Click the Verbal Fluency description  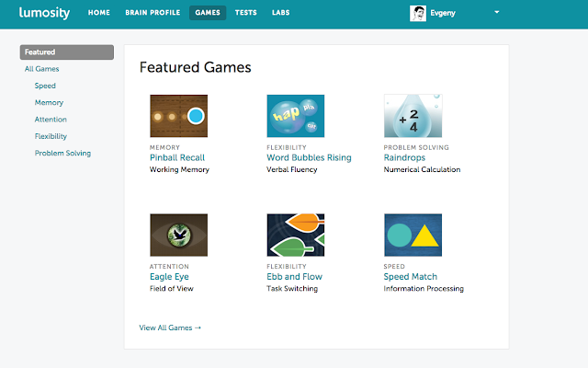(292, 169)
